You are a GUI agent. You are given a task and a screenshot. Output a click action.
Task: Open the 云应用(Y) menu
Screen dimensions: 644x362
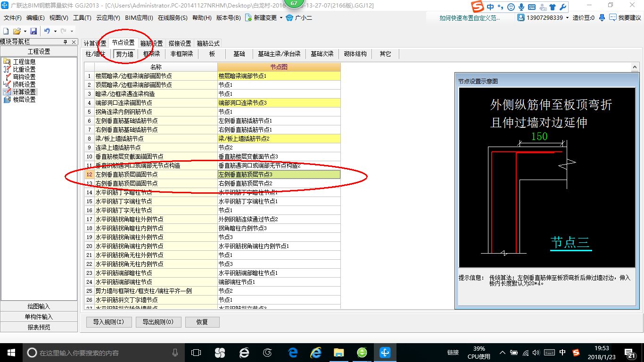(x=108, y=18)
